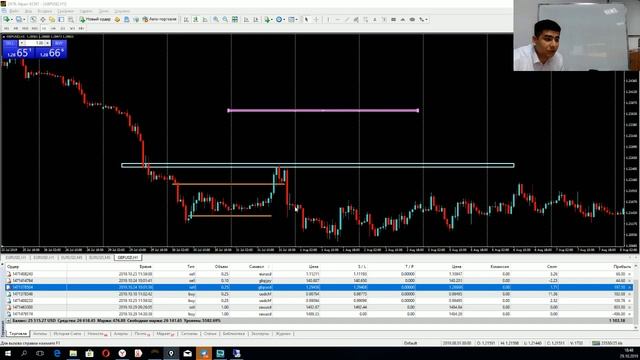
Task: Switch timeframe to H4
Action: tap(53, 28)
